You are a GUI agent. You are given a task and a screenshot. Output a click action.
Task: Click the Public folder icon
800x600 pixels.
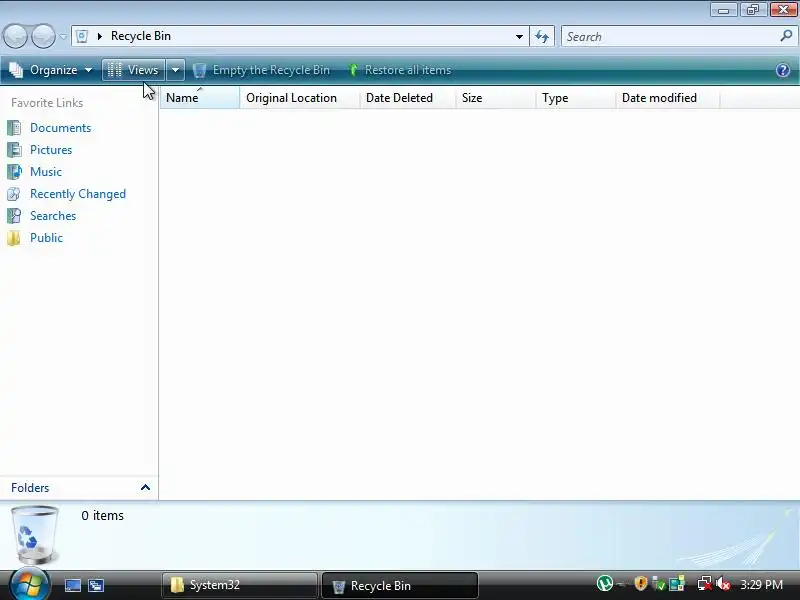(14, 238)
